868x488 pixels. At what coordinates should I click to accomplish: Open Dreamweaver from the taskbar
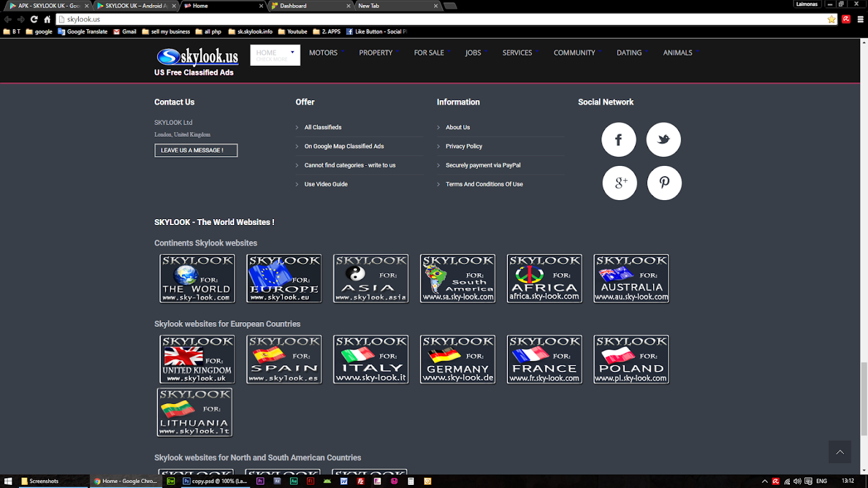point(171,481)
